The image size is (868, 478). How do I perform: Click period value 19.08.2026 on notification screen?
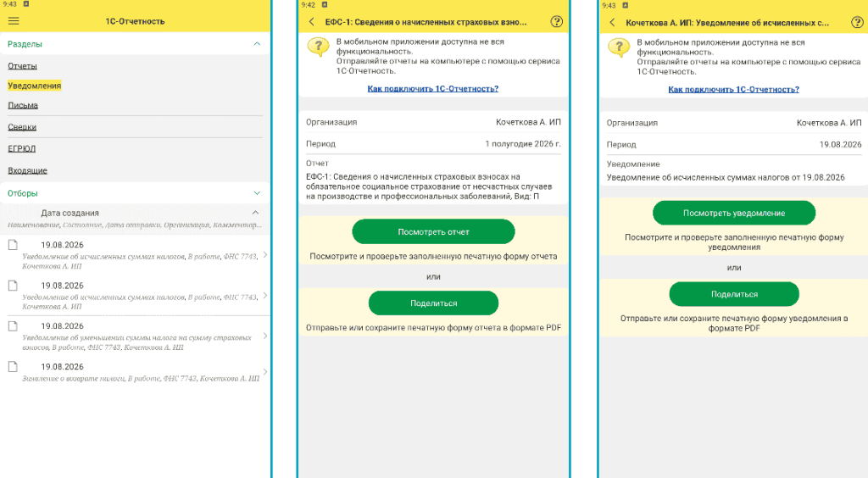pos(840,144)
